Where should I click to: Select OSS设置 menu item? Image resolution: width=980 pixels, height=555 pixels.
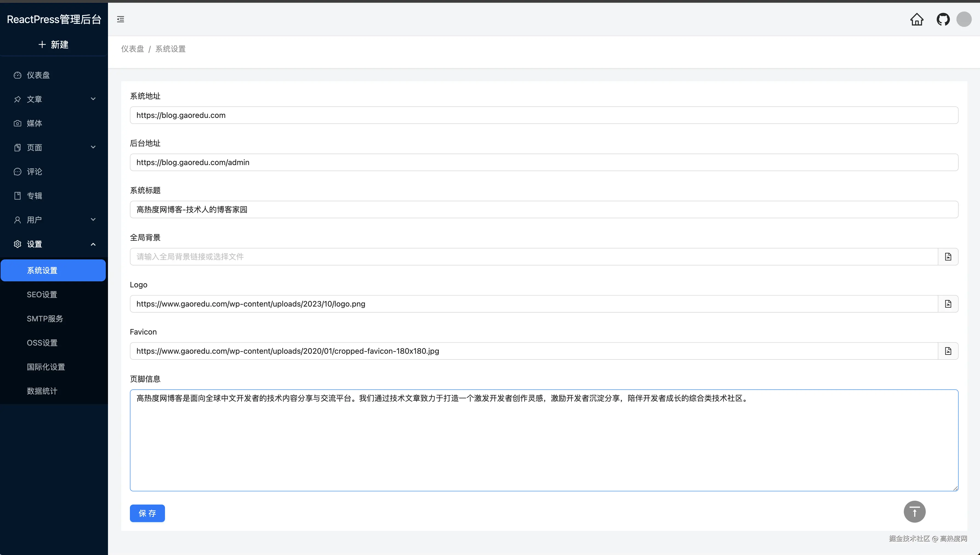click(42, 343)
